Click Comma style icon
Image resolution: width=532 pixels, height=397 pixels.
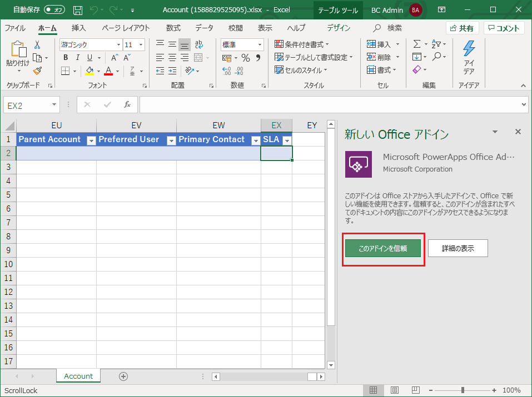pos(258,58)
